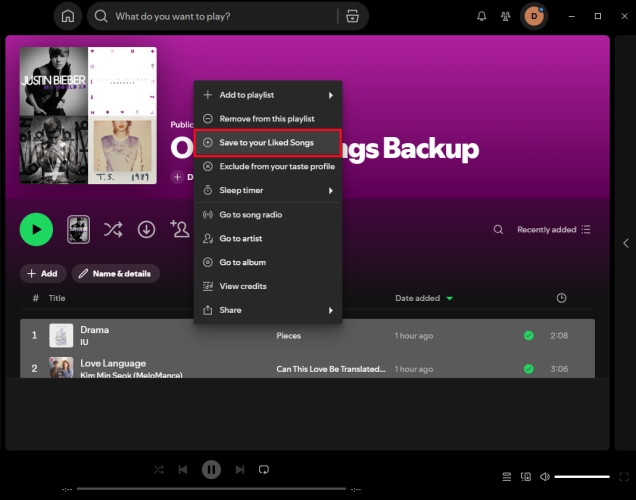Screen dimensions: 636x500
Task: Toggle the saved checkmark for Drama
Action: (529, 336)
